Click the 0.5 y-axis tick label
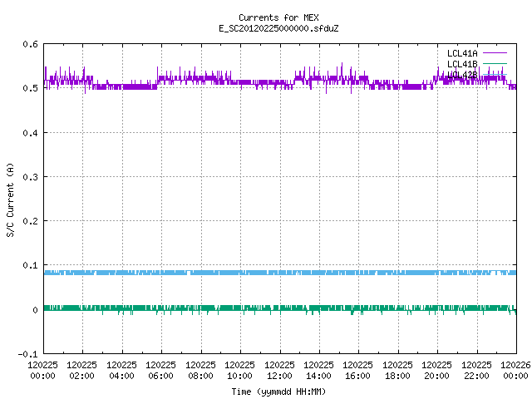The width and height of the screenshot is (532, 399). (30, 88)
